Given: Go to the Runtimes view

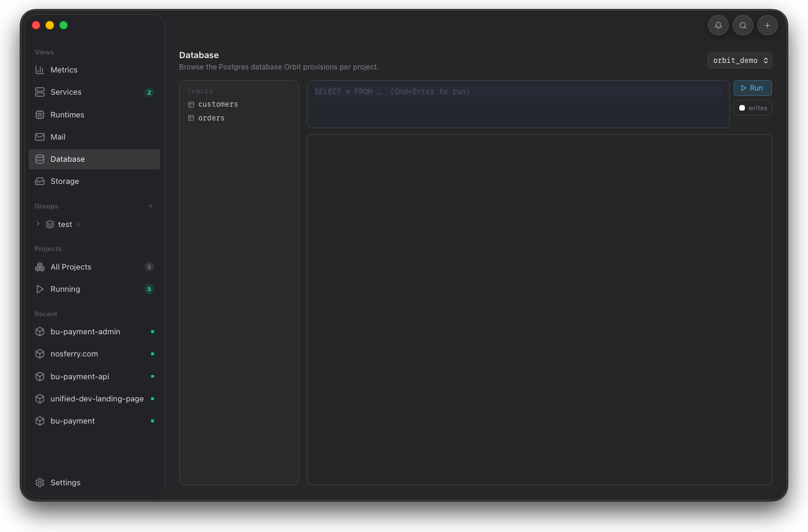Looking at the screenshot, I should point(94,114).
